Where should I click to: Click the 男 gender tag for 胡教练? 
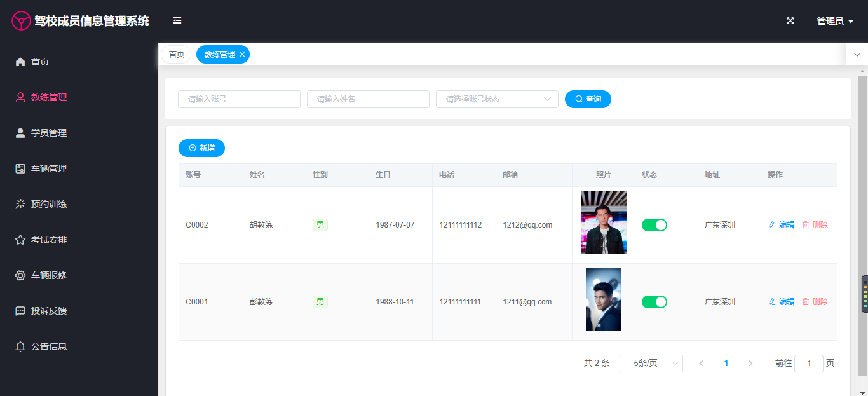click(320, 225)
